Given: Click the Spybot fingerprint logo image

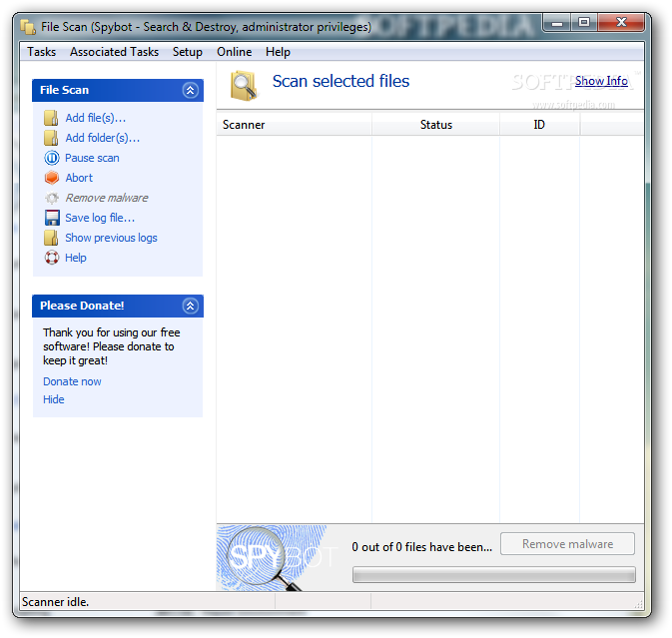Looking at the screenshot, I should click(x=277, y=558).
